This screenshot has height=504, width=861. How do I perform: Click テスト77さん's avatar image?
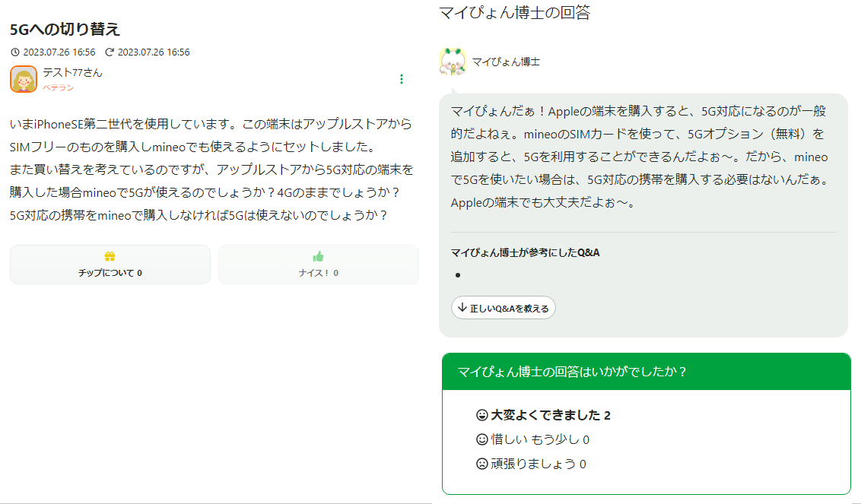24,79
